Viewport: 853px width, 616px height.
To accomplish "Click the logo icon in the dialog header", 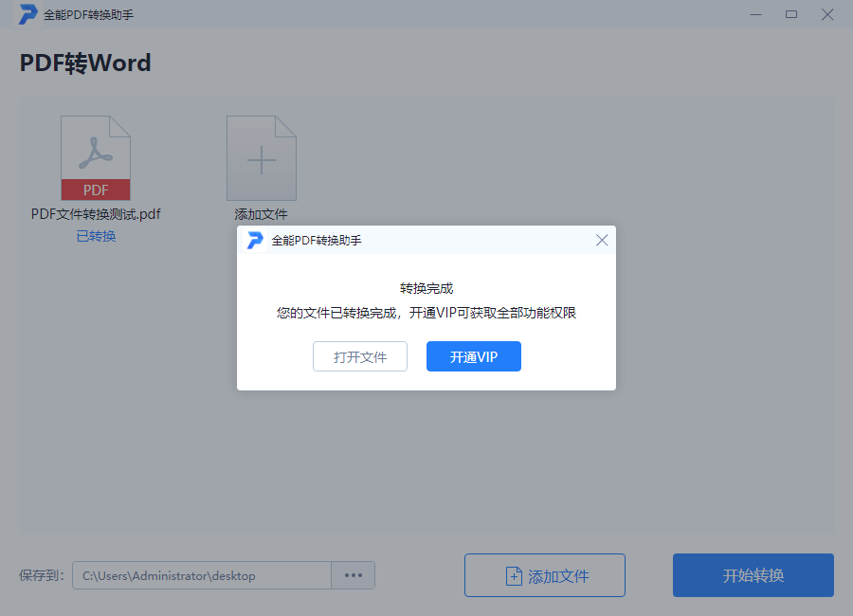I will pos(253,240).
